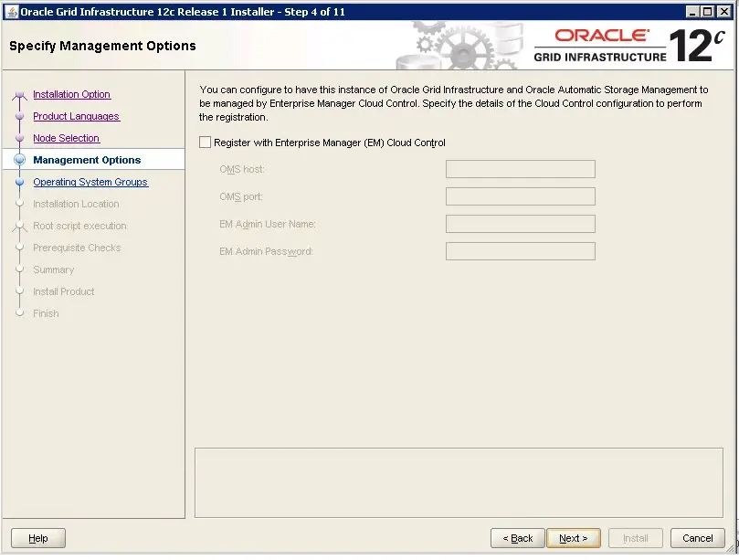
Task: Enable Register with Enterprise Manager Cloud Control checkbox
Action: coord(205,143)
